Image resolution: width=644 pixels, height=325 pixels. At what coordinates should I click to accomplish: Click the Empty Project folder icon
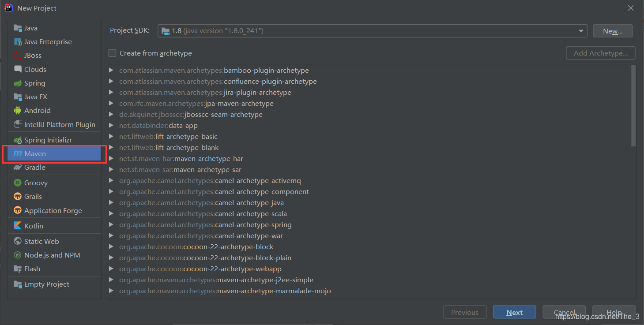[18, 284]
